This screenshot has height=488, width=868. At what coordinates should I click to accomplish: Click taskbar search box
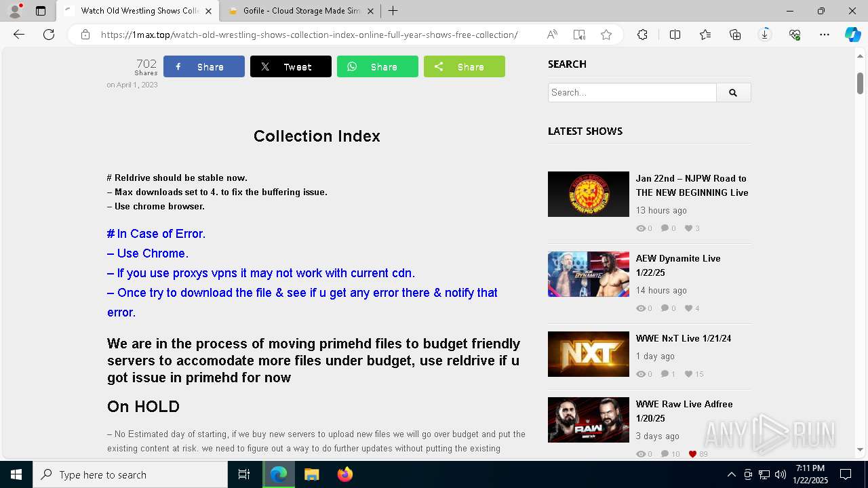pyautogui.click(x=130, y=474)
